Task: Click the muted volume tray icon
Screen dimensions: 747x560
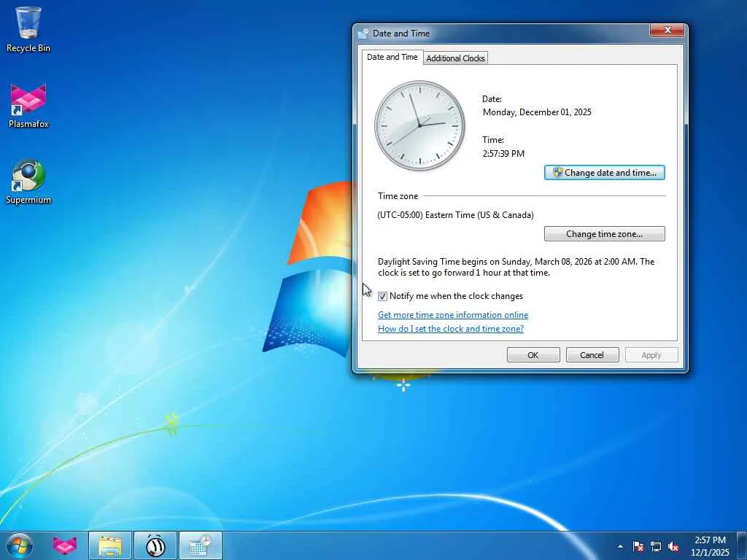Action: coord(673,546)
